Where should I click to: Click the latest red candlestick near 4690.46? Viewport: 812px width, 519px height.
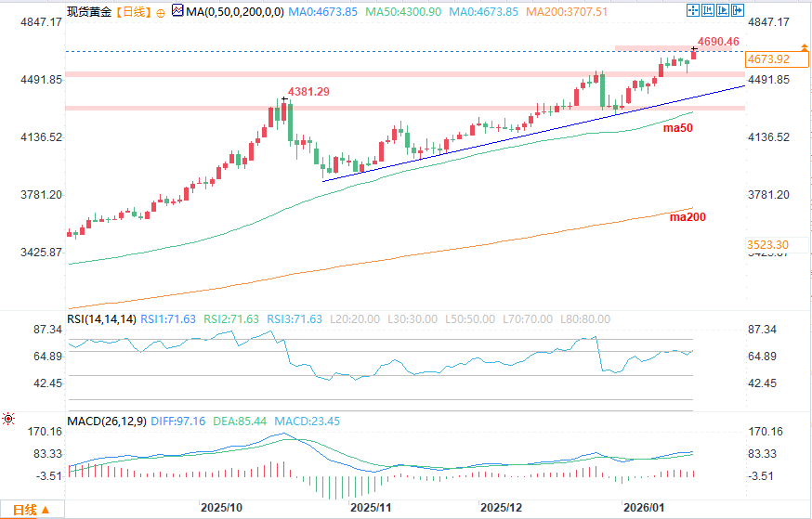(693, 54)
